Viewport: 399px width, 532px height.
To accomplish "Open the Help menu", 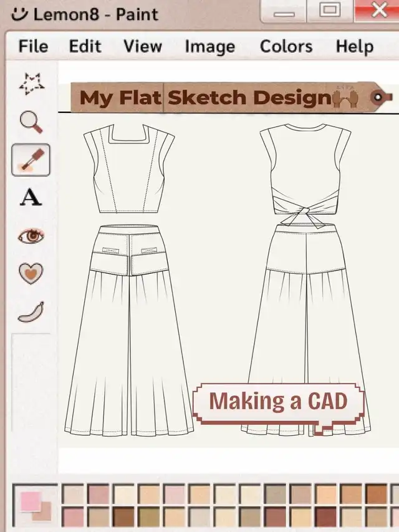I will 355,47.
